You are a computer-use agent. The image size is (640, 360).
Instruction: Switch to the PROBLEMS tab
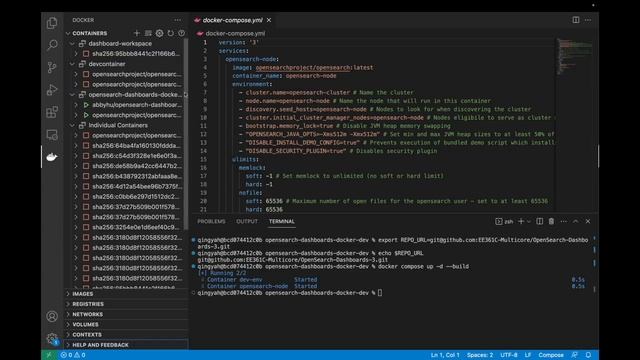click(x=211, y=221)
